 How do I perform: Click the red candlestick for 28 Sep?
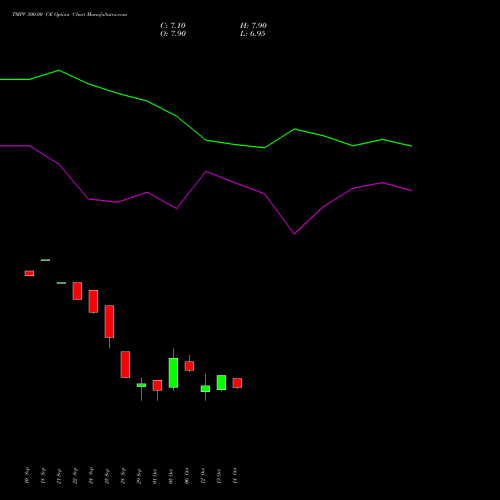coord(125,364)
